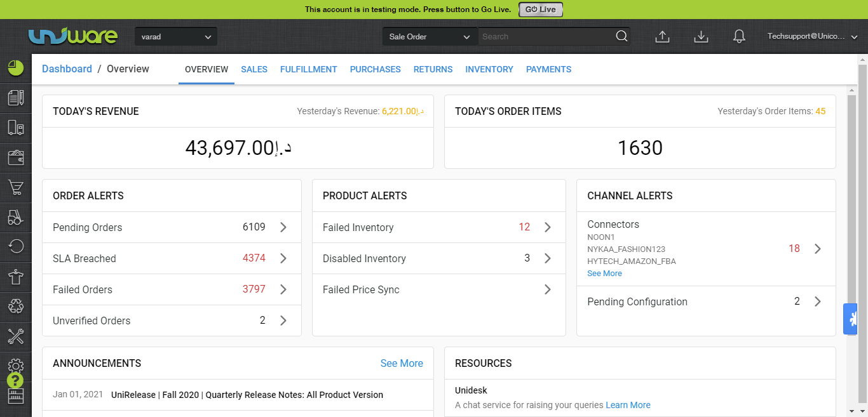Image resolution: width=868 pixels, height=417 pixels.
Task: Open the forklift fulfillment icon
Action: coord(15,218)
